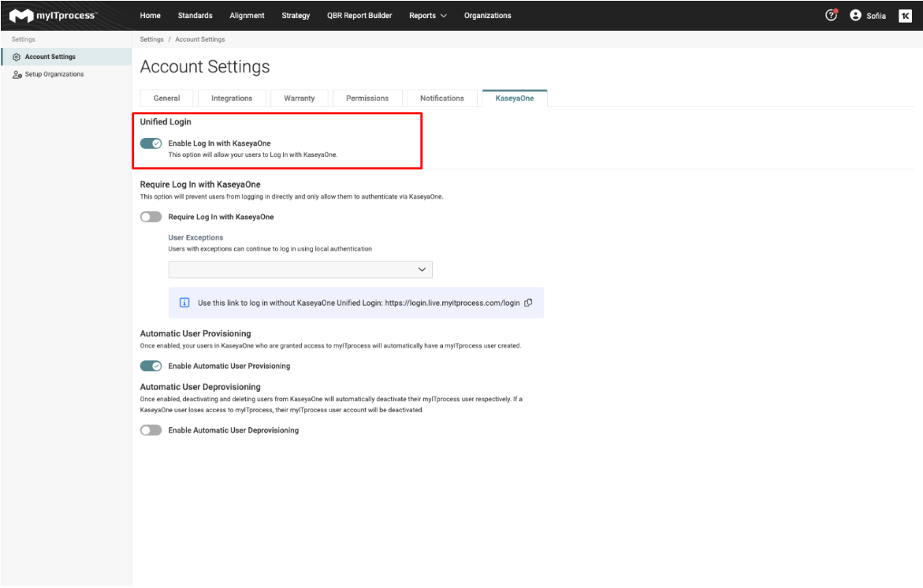923x588 pixels.
Task: Switch to the Notifications tab
Action: [442, 99]
